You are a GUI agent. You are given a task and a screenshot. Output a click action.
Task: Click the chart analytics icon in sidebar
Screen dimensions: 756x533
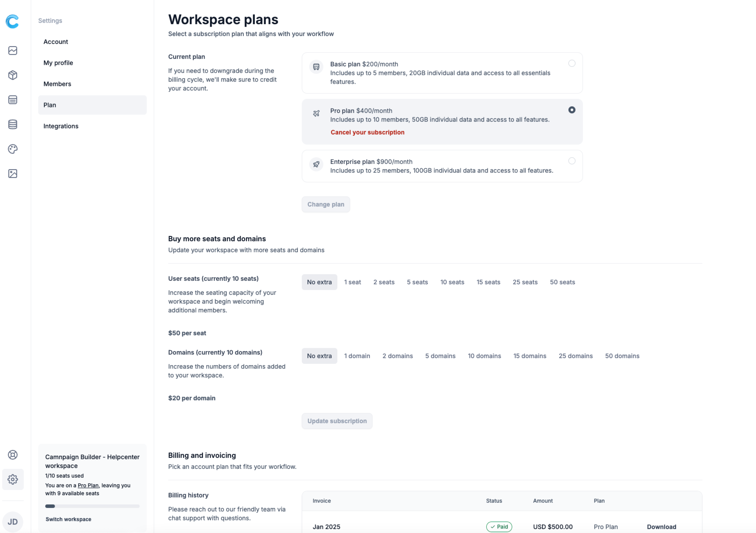pyautogui.click(x=13, y=50)
